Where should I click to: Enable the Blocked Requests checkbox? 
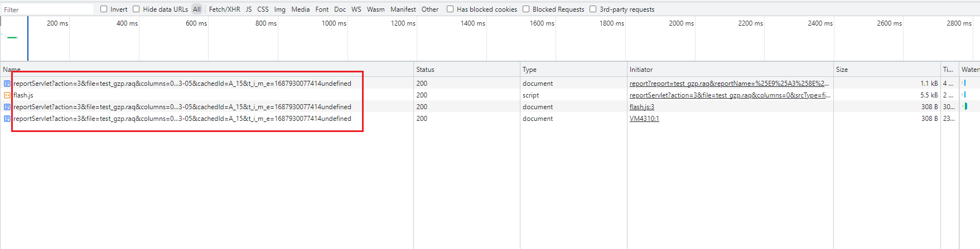click(x=526, y=9)
